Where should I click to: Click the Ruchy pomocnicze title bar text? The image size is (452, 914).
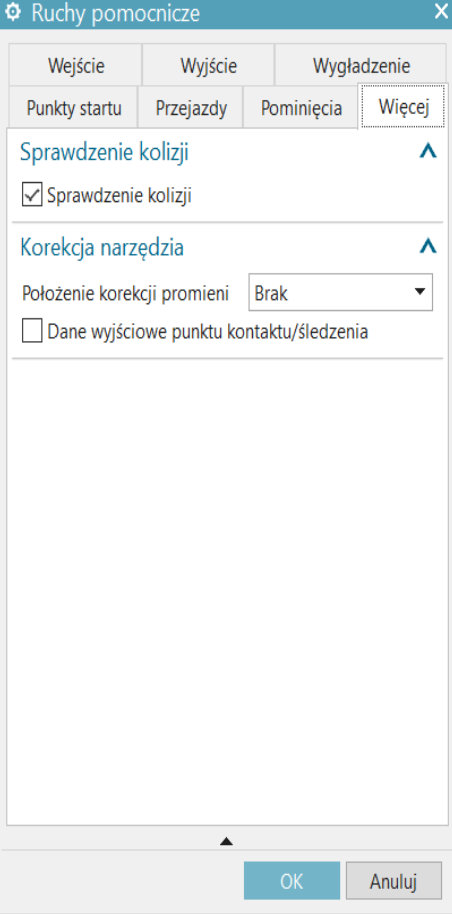[115, 13]
